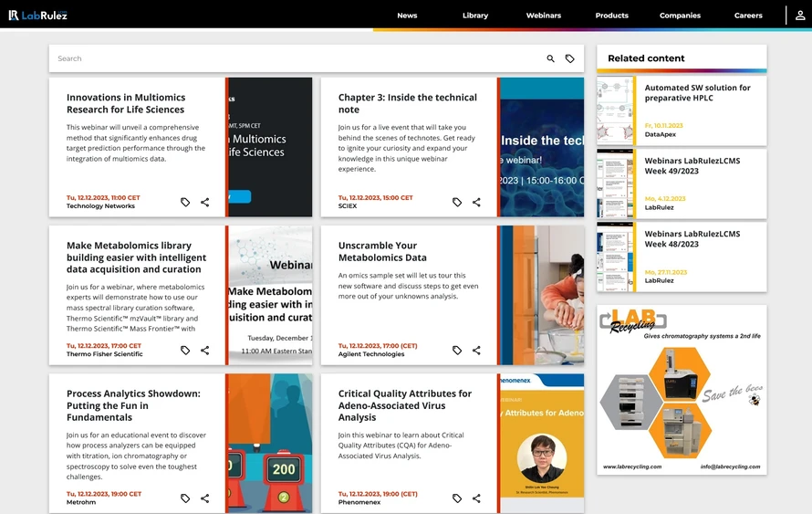This screenshot has width=812, height=514.
Task: Open the Library menu
Action: click(475, 16)
